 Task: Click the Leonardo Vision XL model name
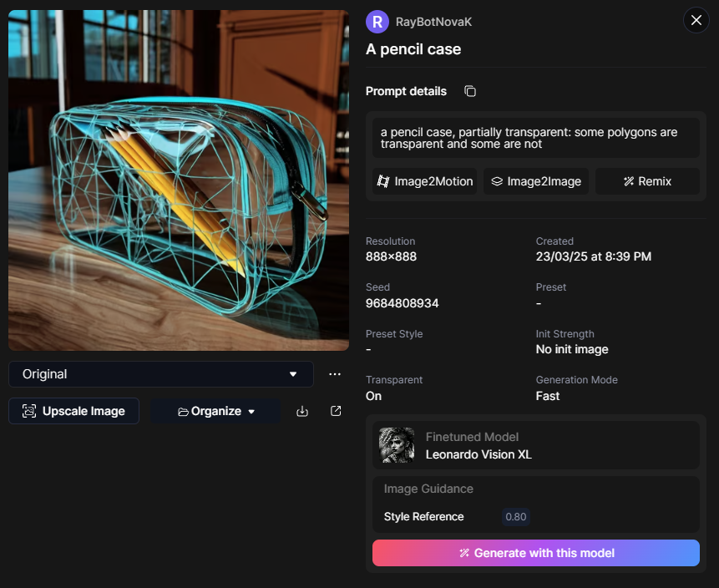point(478,454)
